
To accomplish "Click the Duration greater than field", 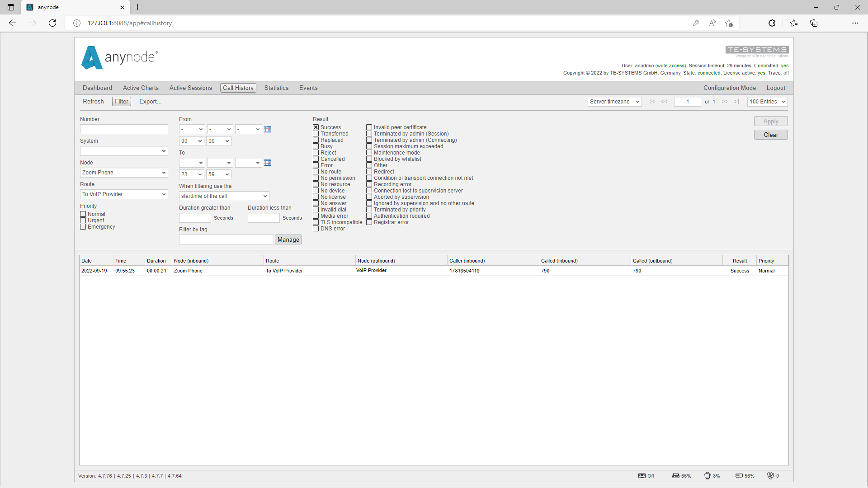I will tap(195, 218).
